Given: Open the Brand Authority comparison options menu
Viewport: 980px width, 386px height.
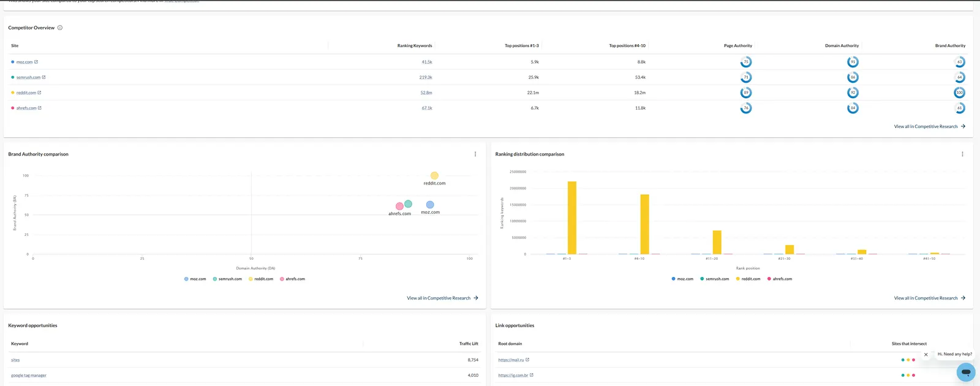Looking at the screenshot, I should [x=475, y=154].
